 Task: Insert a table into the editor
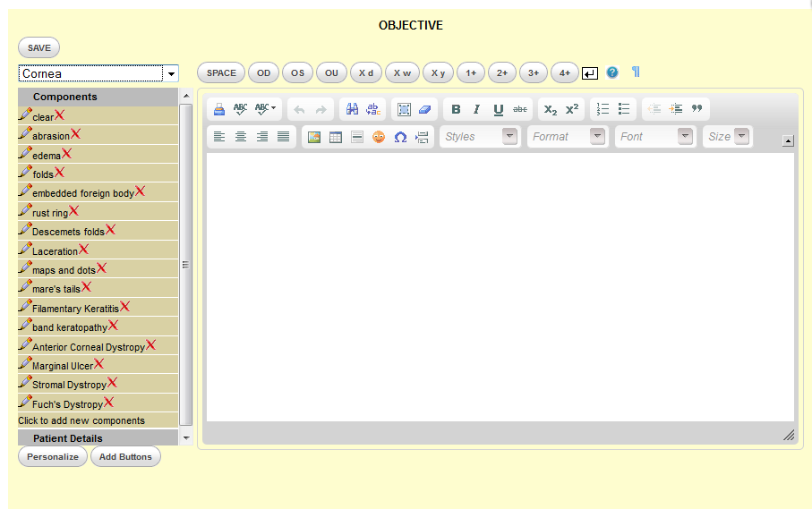click(x=335, y=137)
